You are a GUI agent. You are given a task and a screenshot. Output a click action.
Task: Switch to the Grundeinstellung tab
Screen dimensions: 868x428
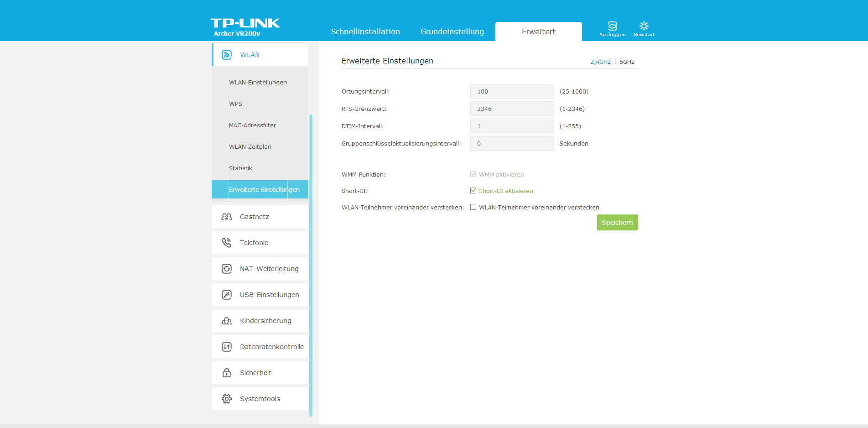pos(452,31)
